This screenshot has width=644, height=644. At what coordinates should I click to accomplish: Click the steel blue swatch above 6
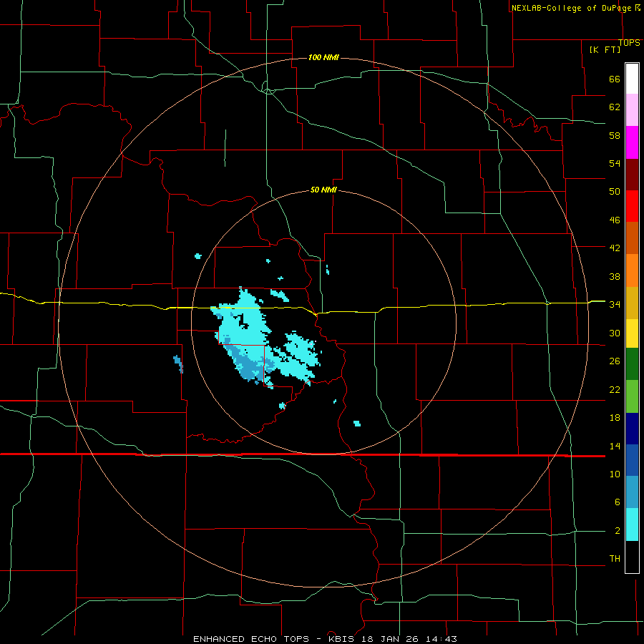[x=632, y=492]
